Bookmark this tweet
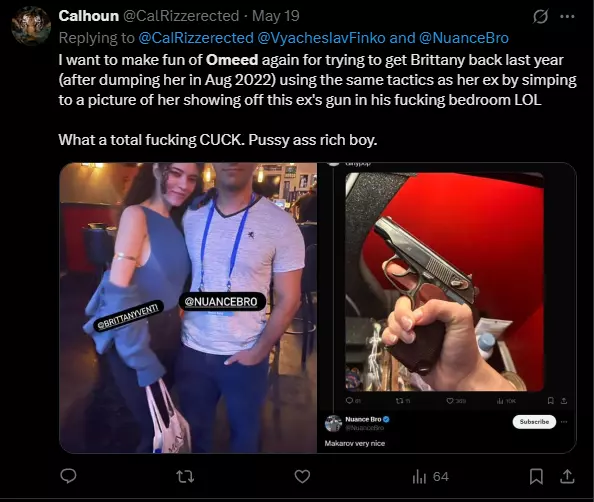Viewport: 594px width, 502px height. coord(536,477)
